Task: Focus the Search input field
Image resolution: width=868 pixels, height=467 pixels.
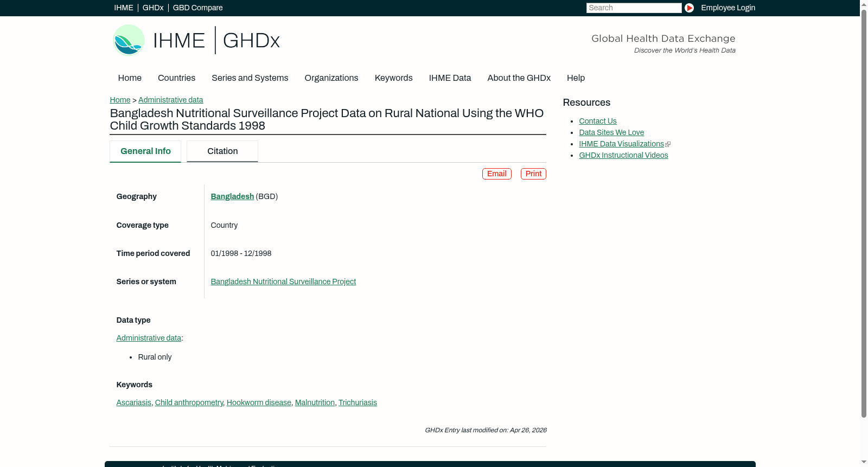Action: coord(634,8)
